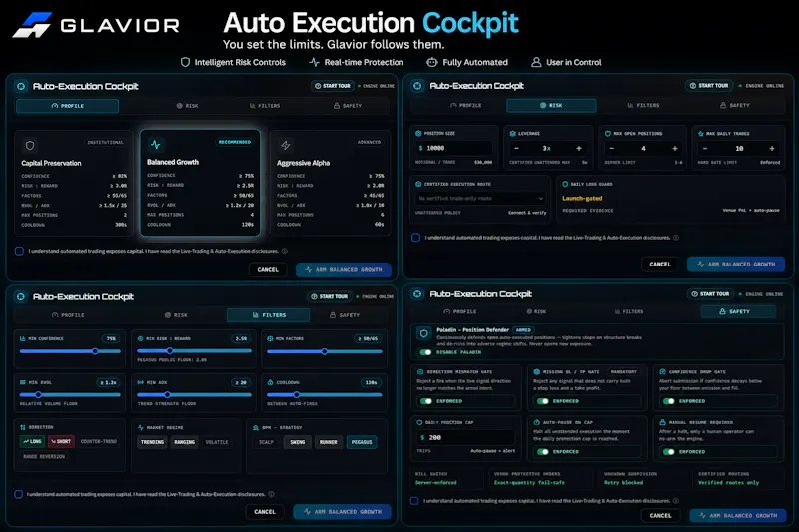The height and width of the screenshot is (532, 799).
Task: Select the Balanced Growth recommended card
Action: tap(201, 183)
